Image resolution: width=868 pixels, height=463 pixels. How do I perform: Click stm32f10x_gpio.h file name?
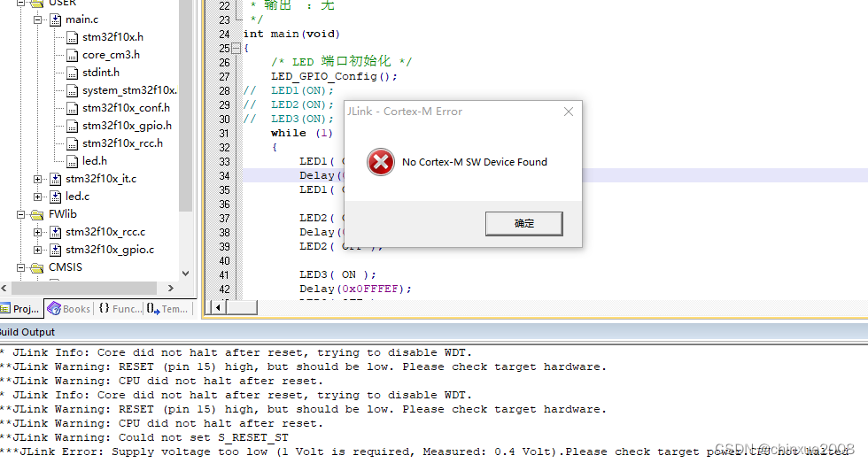coord(127,126)
